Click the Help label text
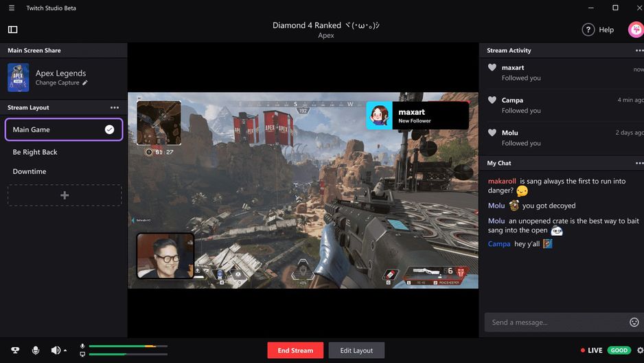Image resolution: width=644 pixels, height=363 pixels. coord(606,30)
